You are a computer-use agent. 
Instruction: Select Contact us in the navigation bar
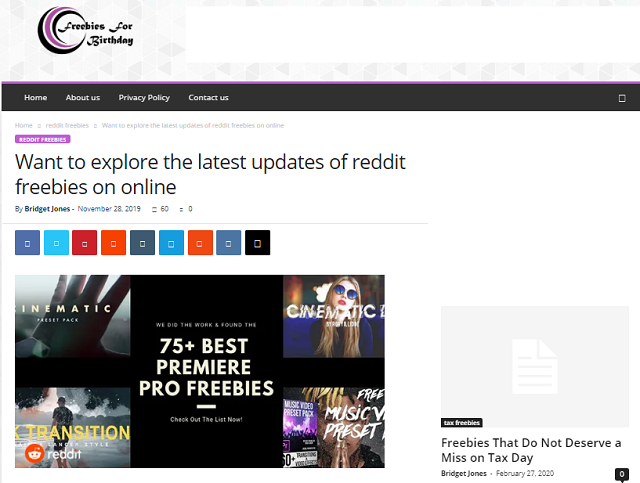click(x=208, y=98)
